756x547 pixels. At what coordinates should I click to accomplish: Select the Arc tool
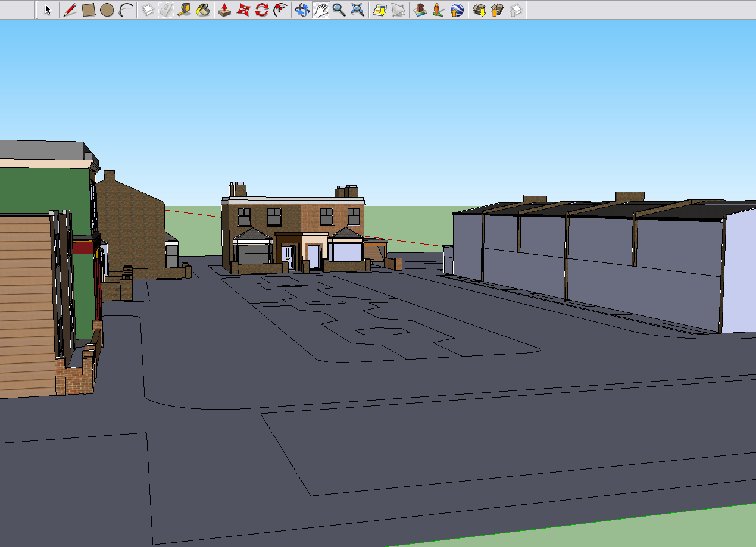click(x=125, y=10)
